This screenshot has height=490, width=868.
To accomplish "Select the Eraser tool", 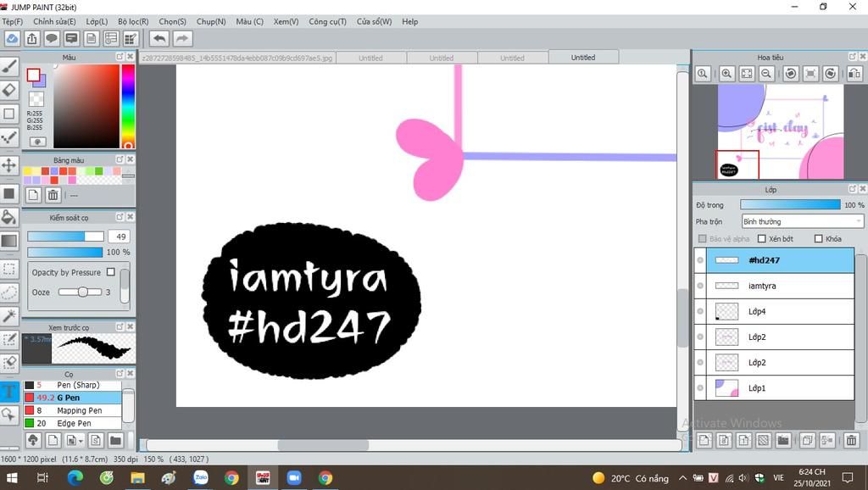I will click(x=9, y=90).
